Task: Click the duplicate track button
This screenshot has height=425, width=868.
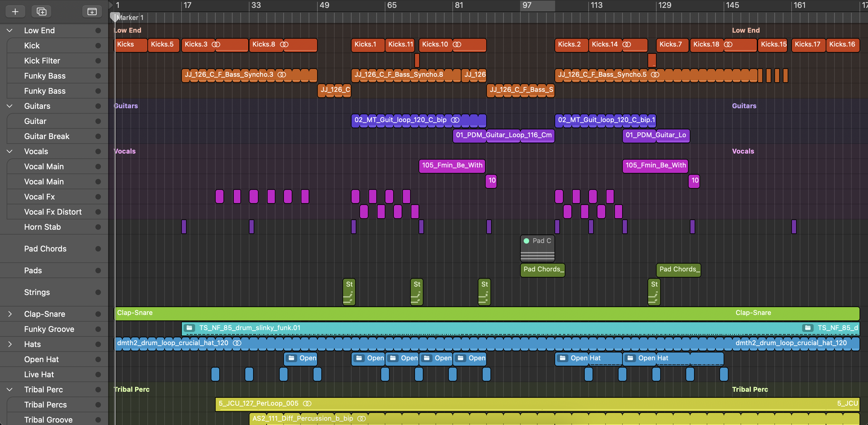Action: click(41, 11)
